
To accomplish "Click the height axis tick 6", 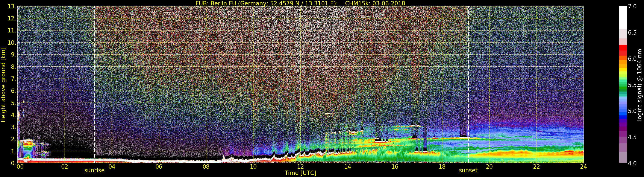I will tap(13, 91).
